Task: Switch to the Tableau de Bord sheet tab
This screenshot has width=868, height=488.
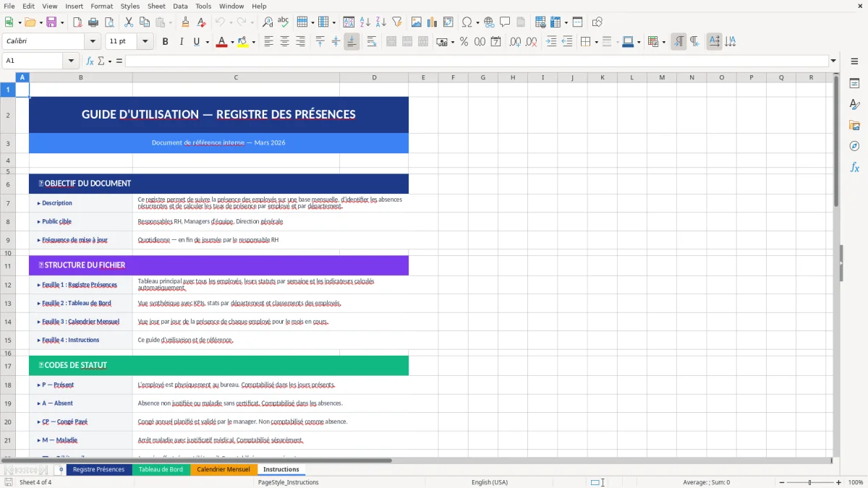Action: pyautogui.click(x=161, y=470)
